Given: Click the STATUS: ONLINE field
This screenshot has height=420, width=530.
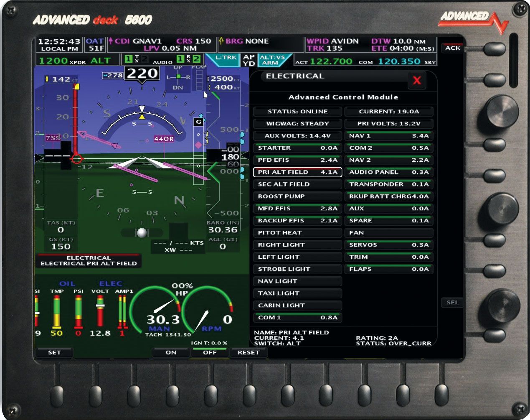Looking at the screenshot, I should 297,112.
